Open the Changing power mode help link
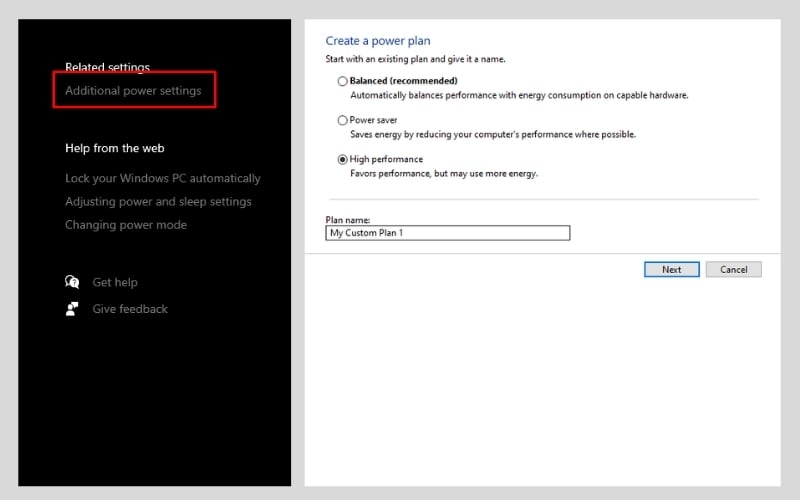Screen dimensions: 800x500 (x=126, y=225)
